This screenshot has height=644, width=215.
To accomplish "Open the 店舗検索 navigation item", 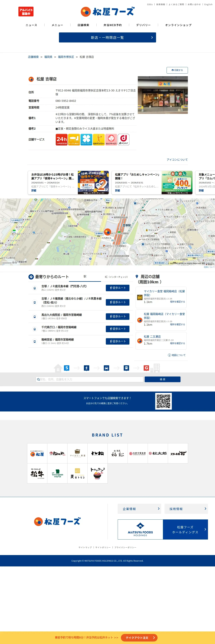I will pyautogui.click(x=83, y=25).
